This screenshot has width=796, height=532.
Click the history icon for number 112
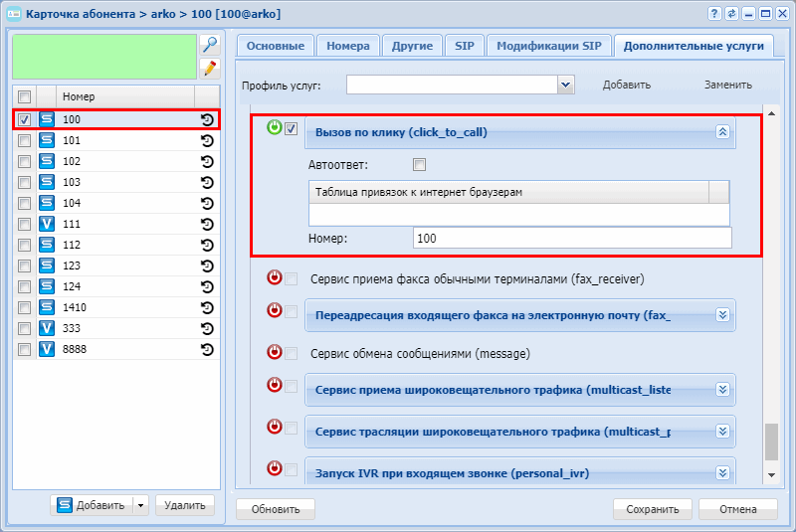pos(207,245)
